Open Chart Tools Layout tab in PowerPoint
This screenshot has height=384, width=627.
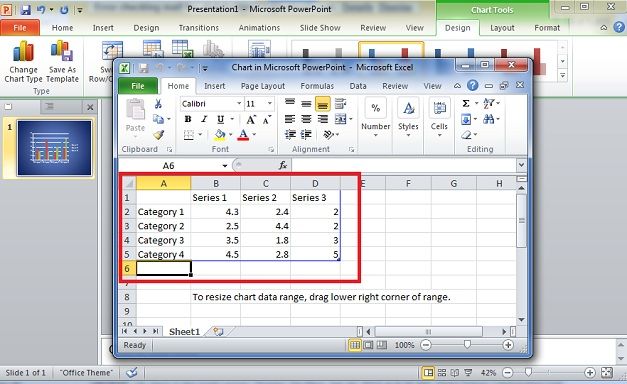(x=502, y=28)
